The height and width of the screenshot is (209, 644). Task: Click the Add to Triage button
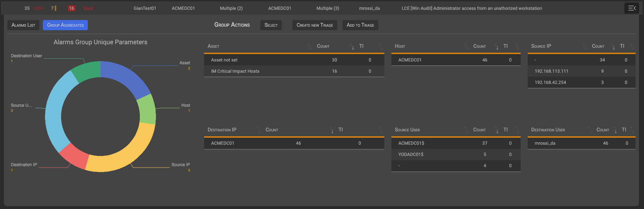tap(360, 25)
